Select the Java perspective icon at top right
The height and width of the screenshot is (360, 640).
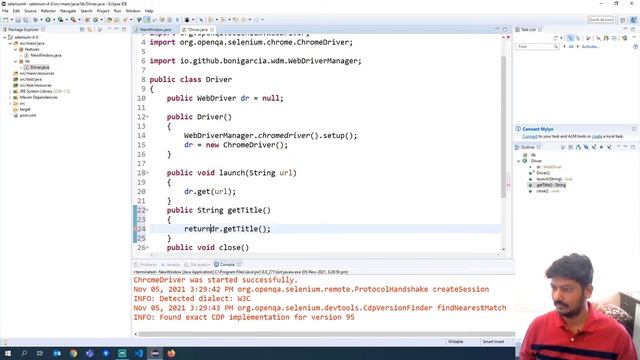pyautogui.click(x=633, y=20)
